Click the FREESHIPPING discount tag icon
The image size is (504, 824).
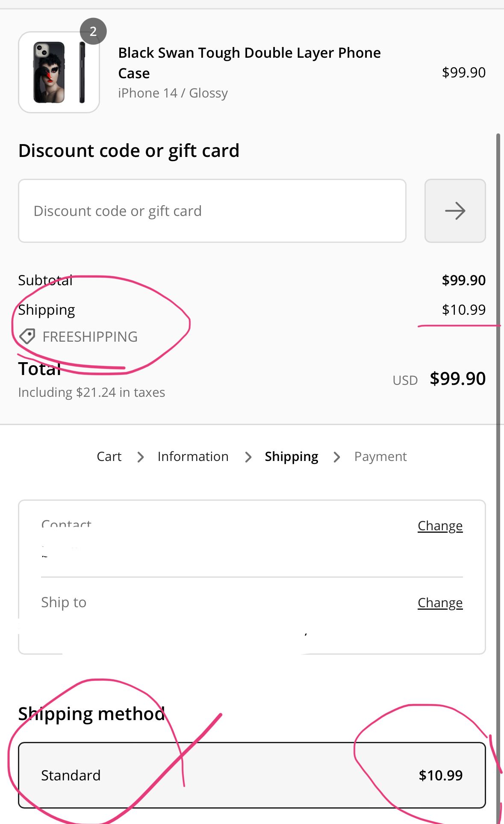[x=27, y=337]
